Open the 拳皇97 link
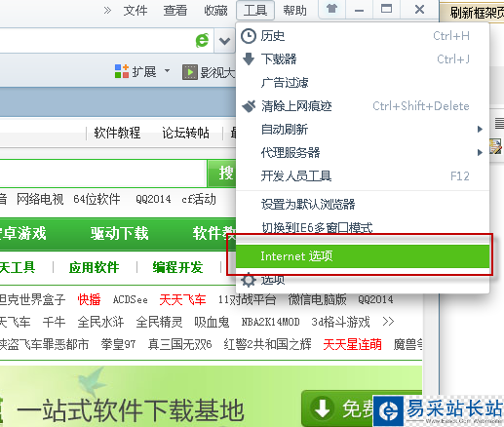This screenshot has height=427, width=504. pyautogui.click(x=118, y=344)
